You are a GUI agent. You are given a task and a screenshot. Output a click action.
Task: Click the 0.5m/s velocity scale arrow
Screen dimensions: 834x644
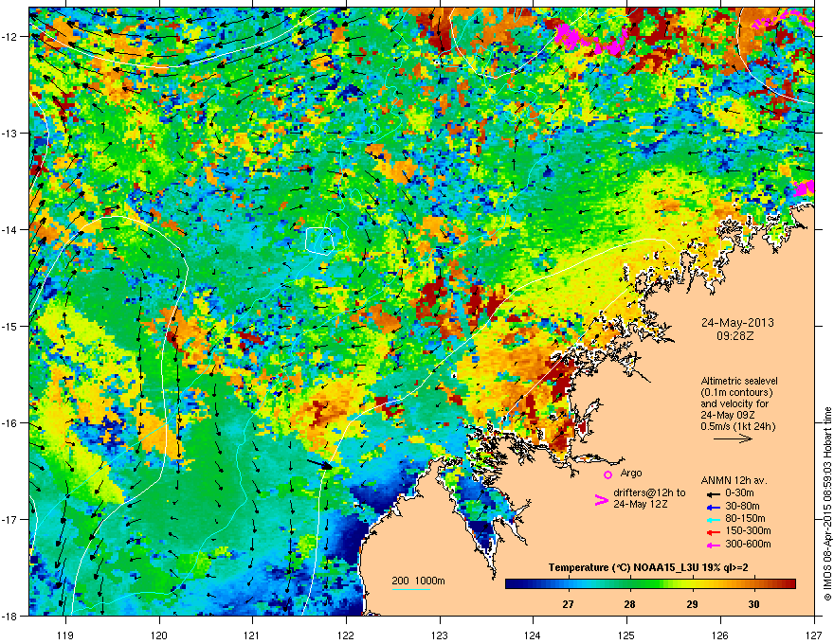click(733, 438)
